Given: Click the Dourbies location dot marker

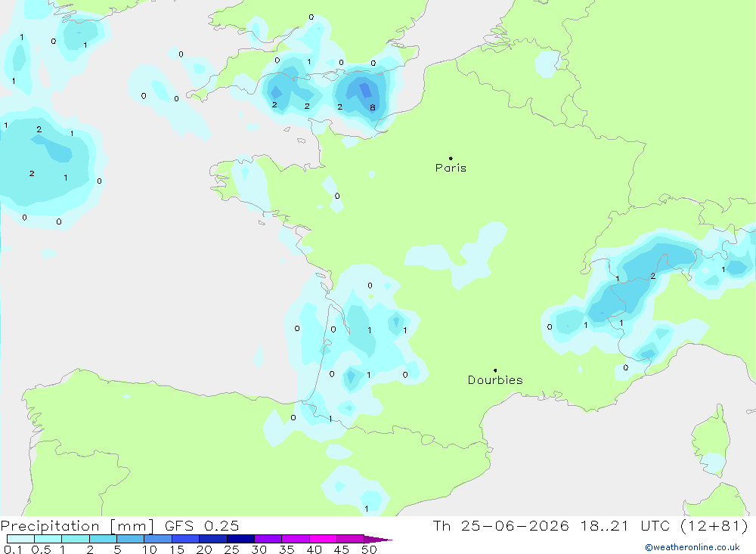Looking at the screenshot, I should (495, 370).
